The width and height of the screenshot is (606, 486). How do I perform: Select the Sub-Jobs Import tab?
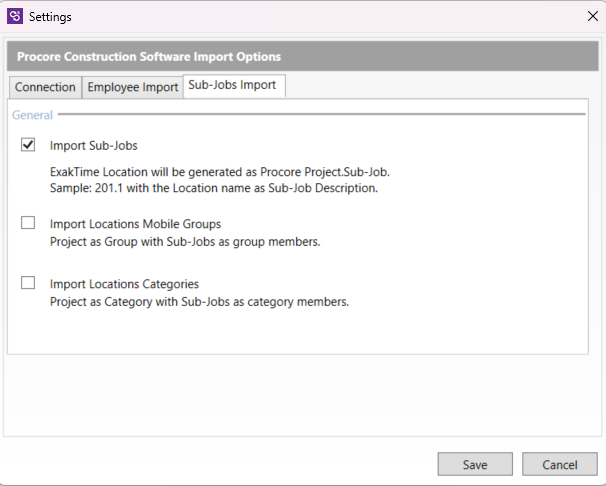click(234, 85)
